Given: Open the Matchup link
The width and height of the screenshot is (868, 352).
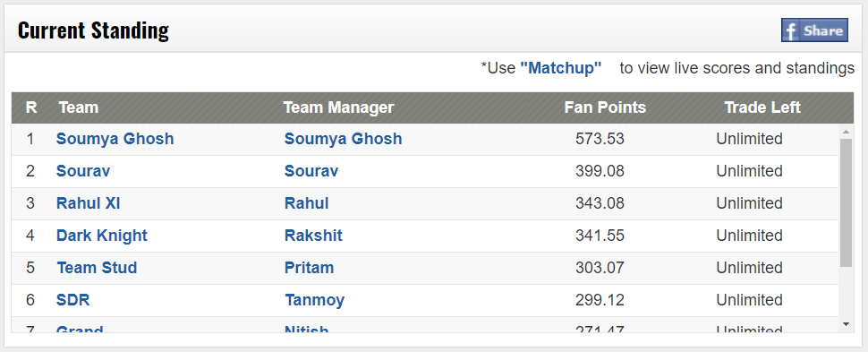Looking at the screenshot, I should 560,68.
